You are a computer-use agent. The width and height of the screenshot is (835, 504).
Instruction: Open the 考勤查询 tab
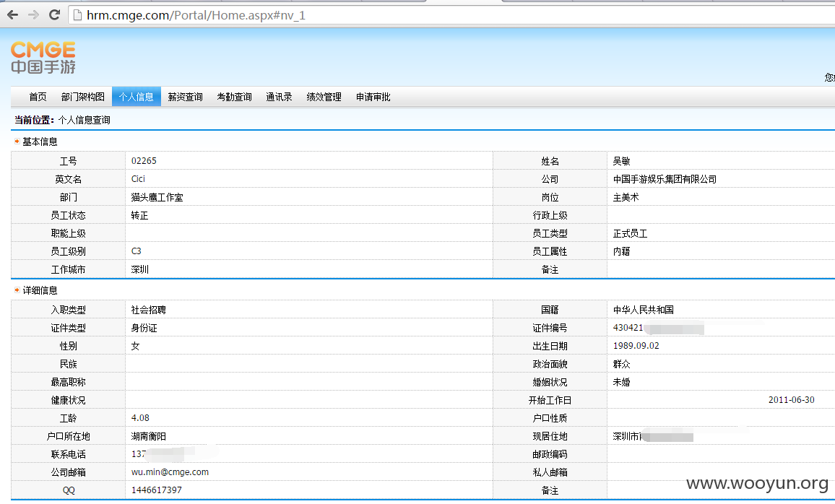234,97
